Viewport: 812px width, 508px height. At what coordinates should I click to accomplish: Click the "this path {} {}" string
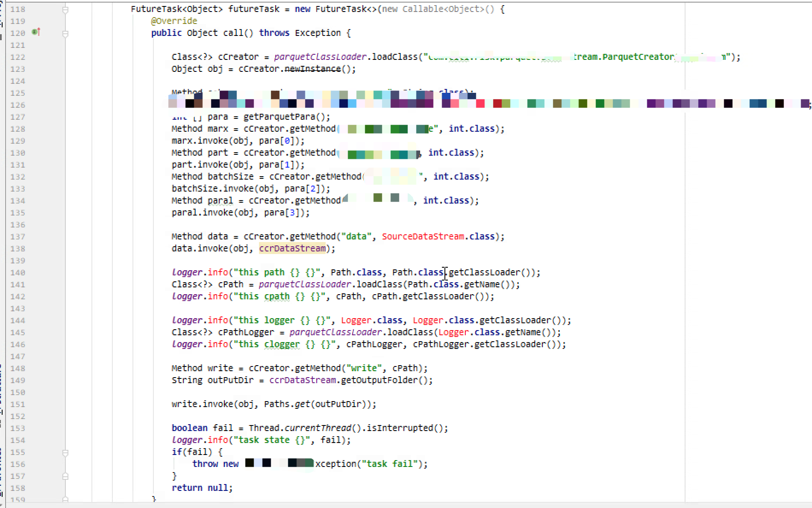click(277, 272)
